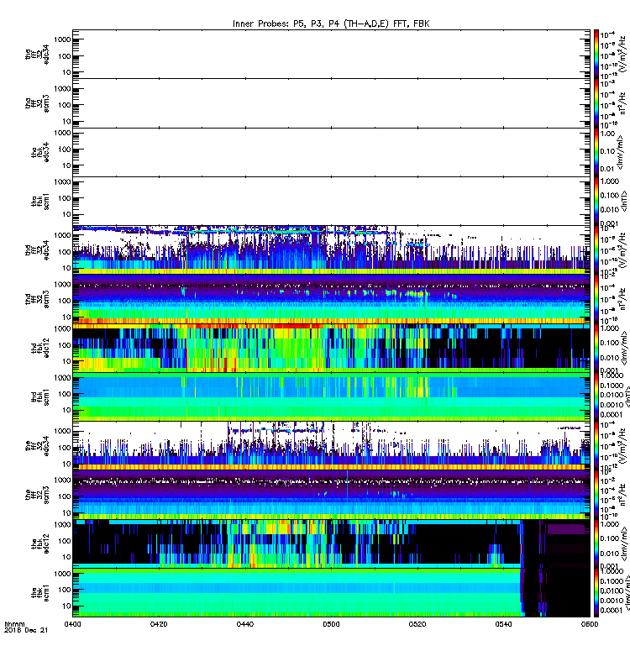This screenshot has height=672, width=630.
Task: Click the 100 y-axis tick of the fbk edc12
Action: [65, 541]
